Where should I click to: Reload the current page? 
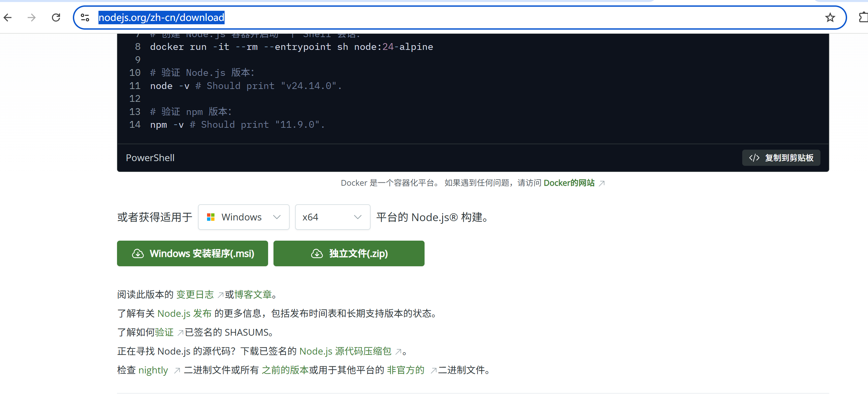point(56,17)
